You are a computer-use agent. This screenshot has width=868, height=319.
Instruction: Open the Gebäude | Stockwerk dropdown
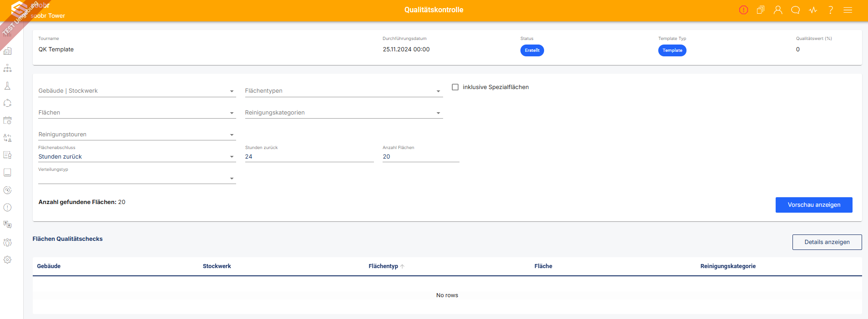(137, 91)
